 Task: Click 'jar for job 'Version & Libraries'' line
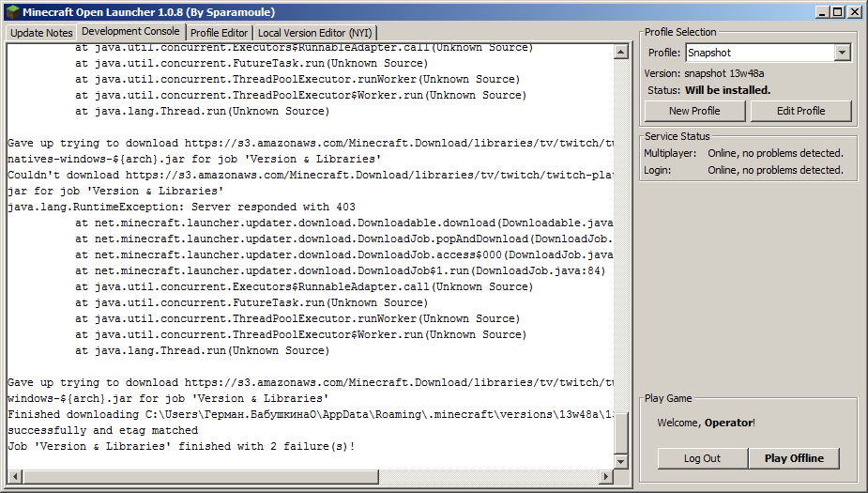click(115, 192)
